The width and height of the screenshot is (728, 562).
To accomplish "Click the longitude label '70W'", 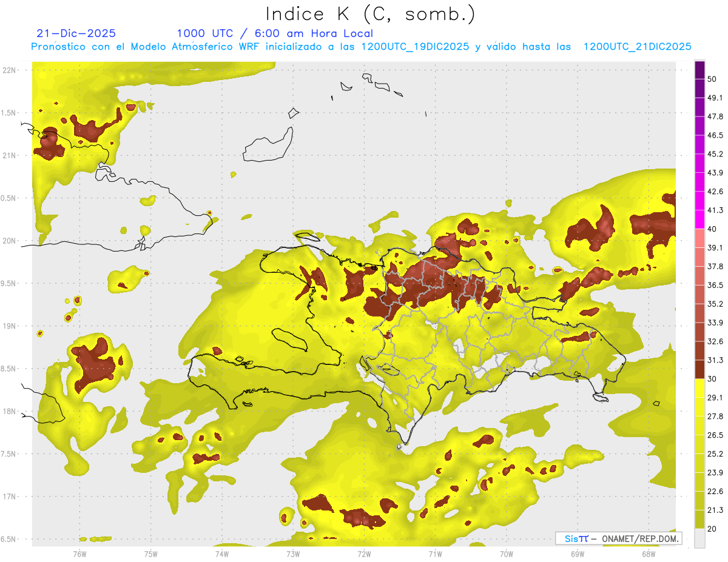I will [507, 554].
